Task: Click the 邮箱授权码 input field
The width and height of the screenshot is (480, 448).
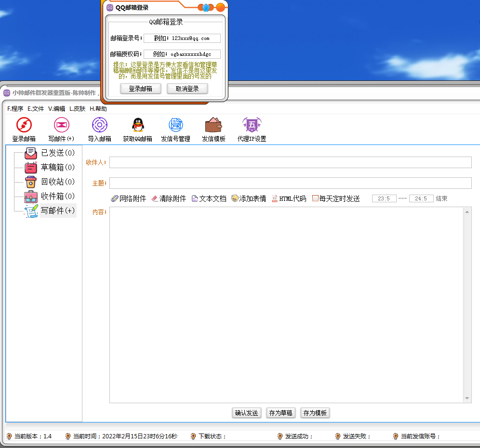Action: 182,54
